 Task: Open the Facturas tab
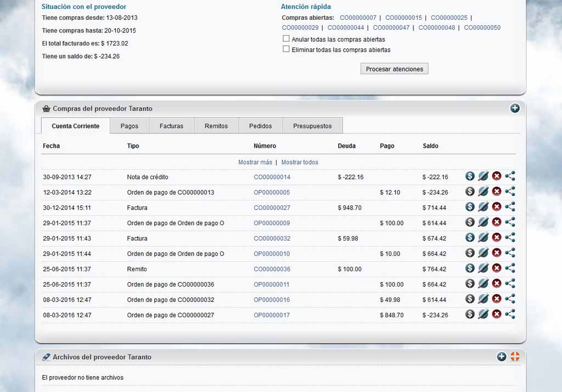(x=171, y=126)
